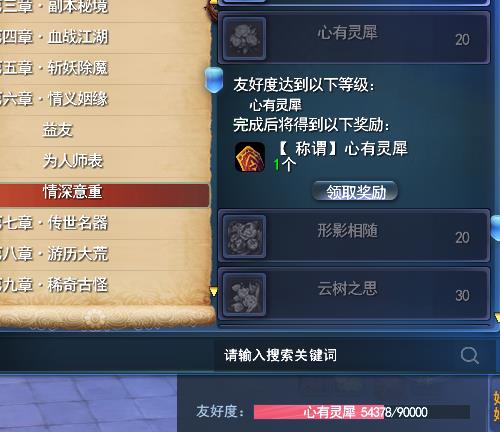This screenshot has width=500, height=432.
Task: Click the 心有灵犀 achievement flower icon
Action: [244, 39]
